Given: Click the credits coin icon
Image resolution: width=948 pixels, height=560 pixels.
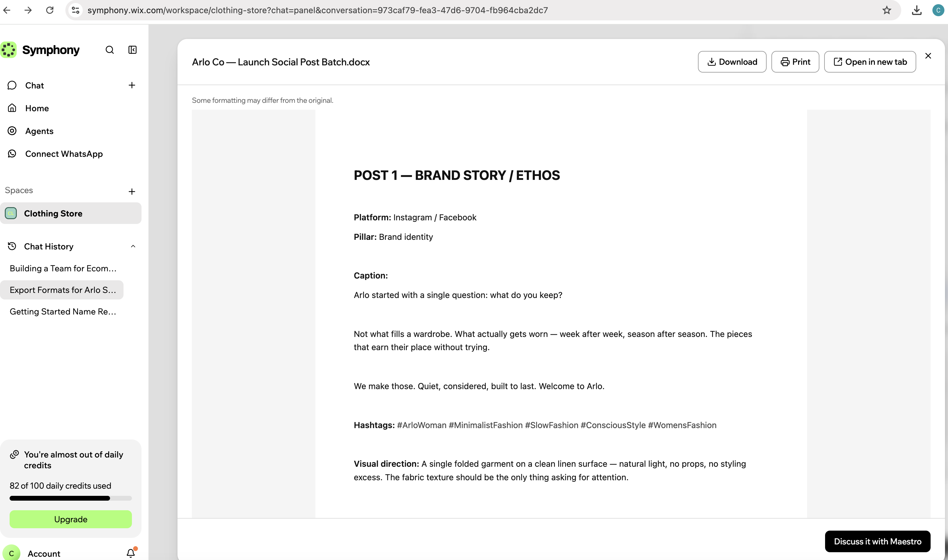Looking at the screenshot, I should click(x=14, y=454).
